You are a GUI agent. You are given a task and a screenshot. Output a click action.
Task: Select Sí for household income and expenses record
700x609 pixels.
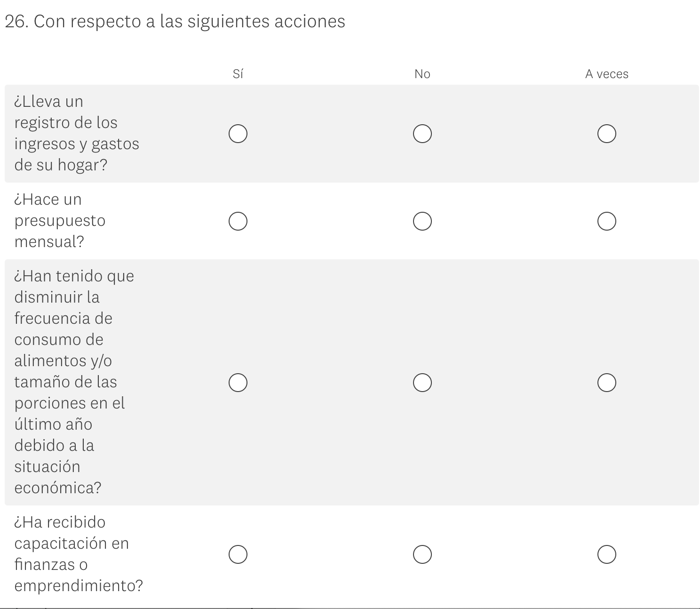(x=238, y=134)
